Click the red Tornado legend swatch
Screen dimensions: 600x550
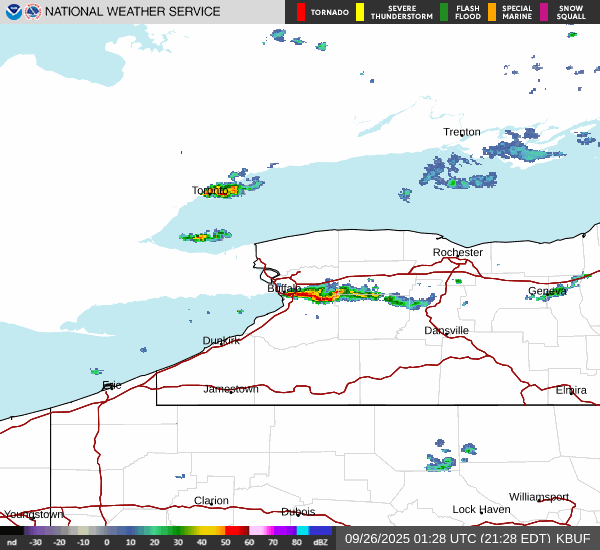[300, 12]
